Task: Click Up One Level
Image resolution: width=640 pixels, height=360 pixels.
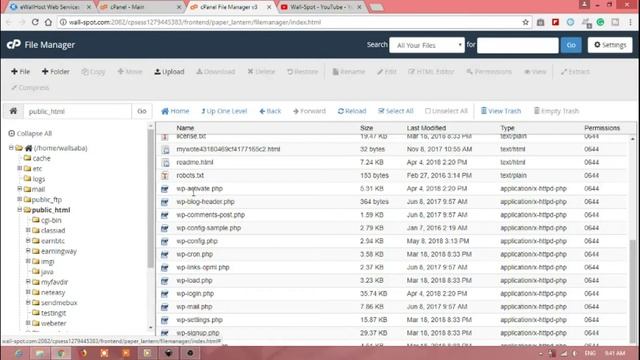Action: (224, 111)
